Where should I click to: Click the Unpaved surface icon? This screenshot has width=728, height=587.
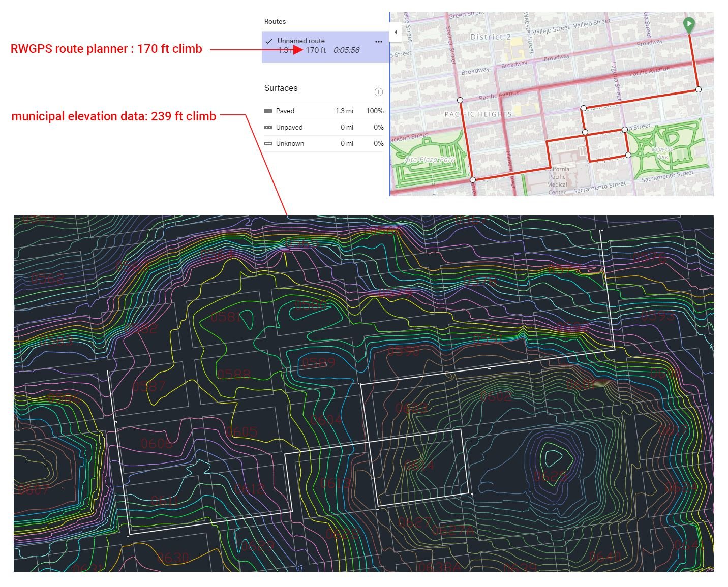[x=268, y=127]
